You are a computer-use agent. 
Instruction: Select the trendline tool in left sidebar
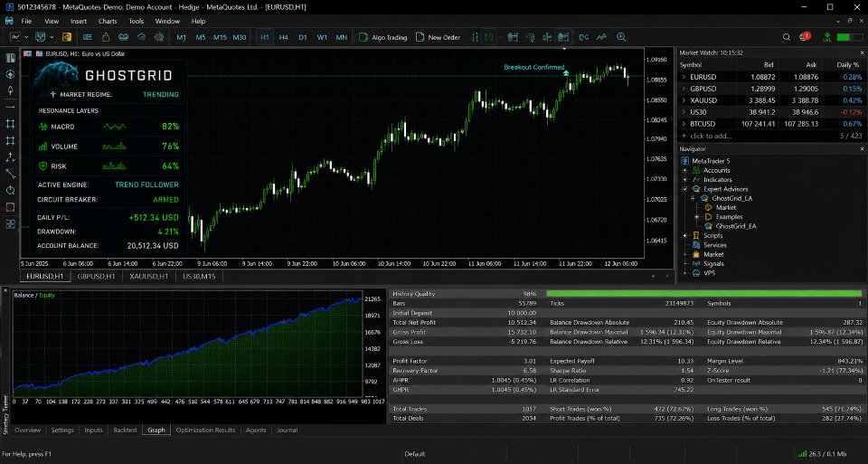[10, 174]
